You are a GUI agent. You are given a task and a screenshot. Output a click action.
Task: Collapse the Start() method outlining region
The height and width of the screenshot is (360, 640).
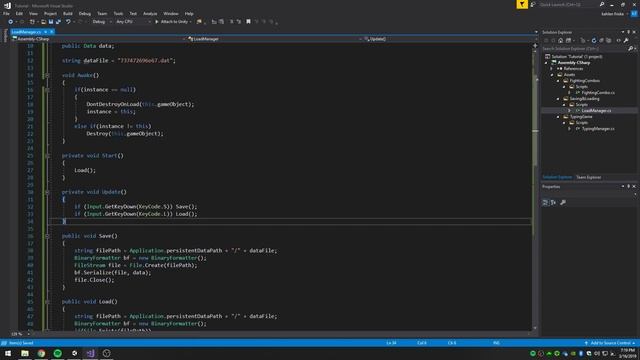(x=47, y=156)
